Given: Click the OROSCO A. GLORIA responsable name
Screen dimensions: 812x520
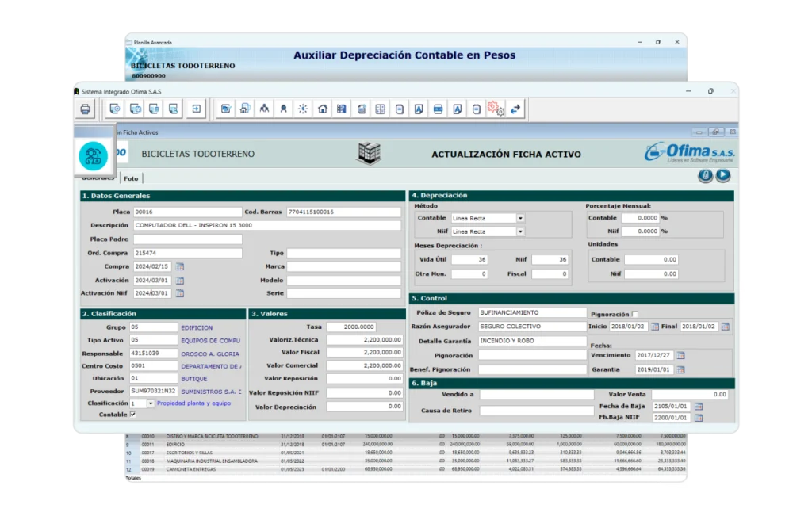Looking at the screenshot, I should point(210,354).
